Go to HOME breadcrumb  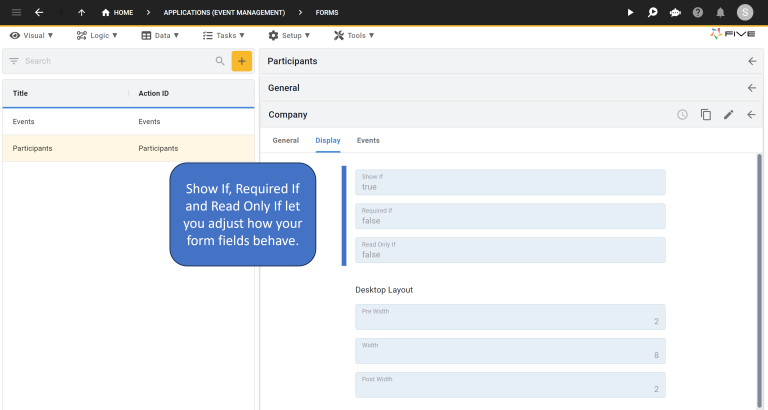point(117,12)
